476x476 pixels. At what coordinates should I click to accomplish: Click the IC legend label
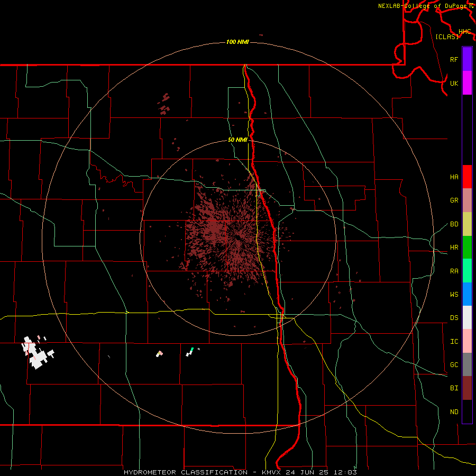(x=454, y=342)
